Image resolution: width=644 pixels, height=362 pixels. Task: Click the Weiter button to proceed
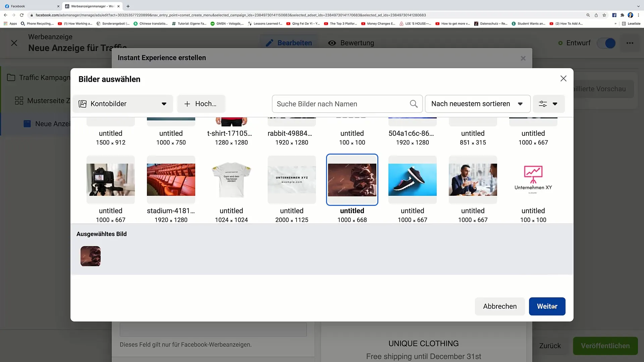point(547,306)
